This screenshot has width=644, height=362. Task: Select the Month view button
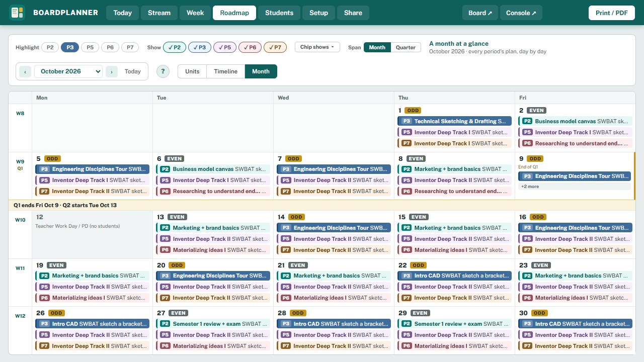click(x=261, y=71)
